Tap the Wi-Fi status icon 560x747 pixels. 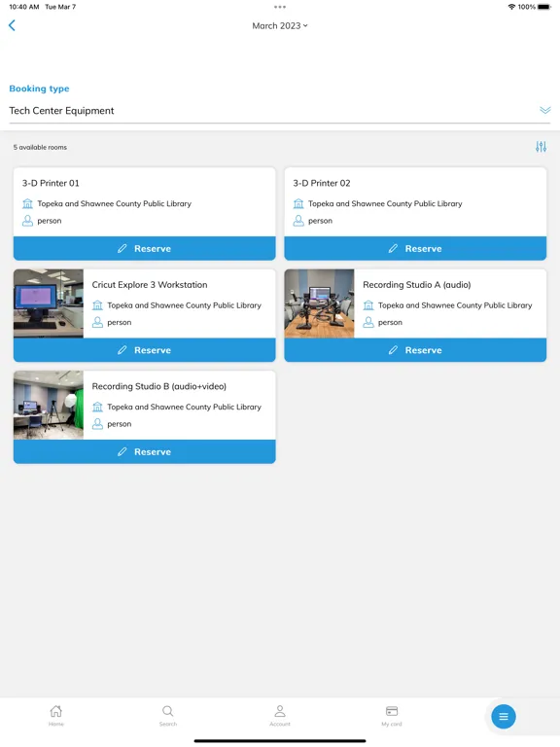pyautogui.click(x=512, y=7)
